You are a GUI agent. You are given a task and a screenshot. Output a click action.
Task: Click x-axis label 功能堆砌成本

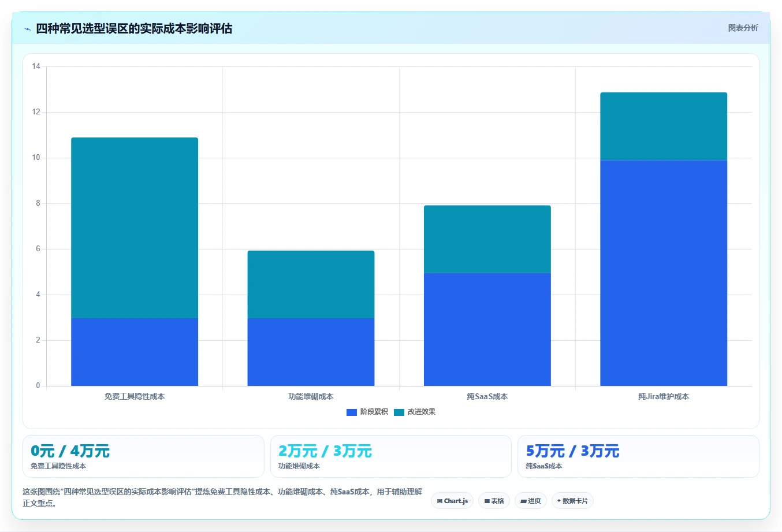coord(311,396)
